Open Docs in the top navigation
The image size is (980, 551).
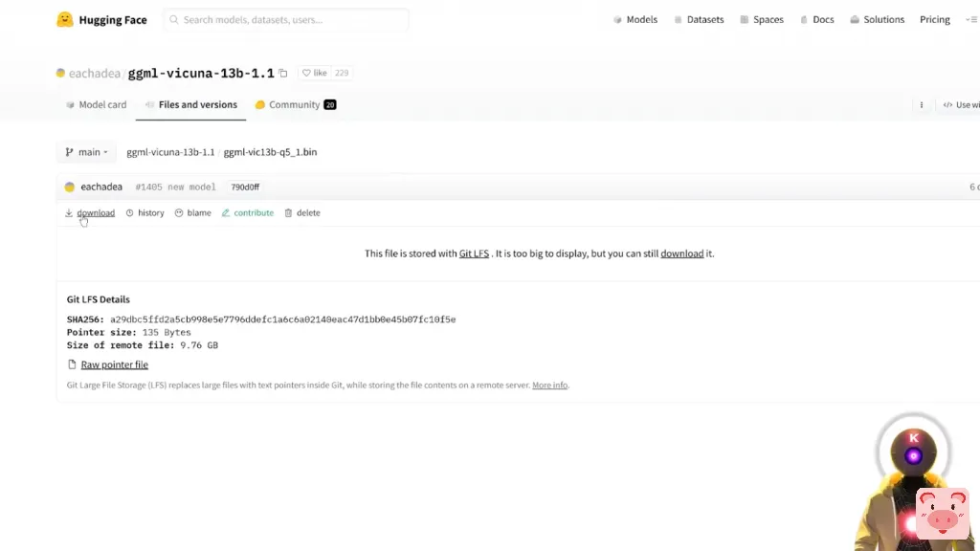pyautogui.click(x=823, y=19)
